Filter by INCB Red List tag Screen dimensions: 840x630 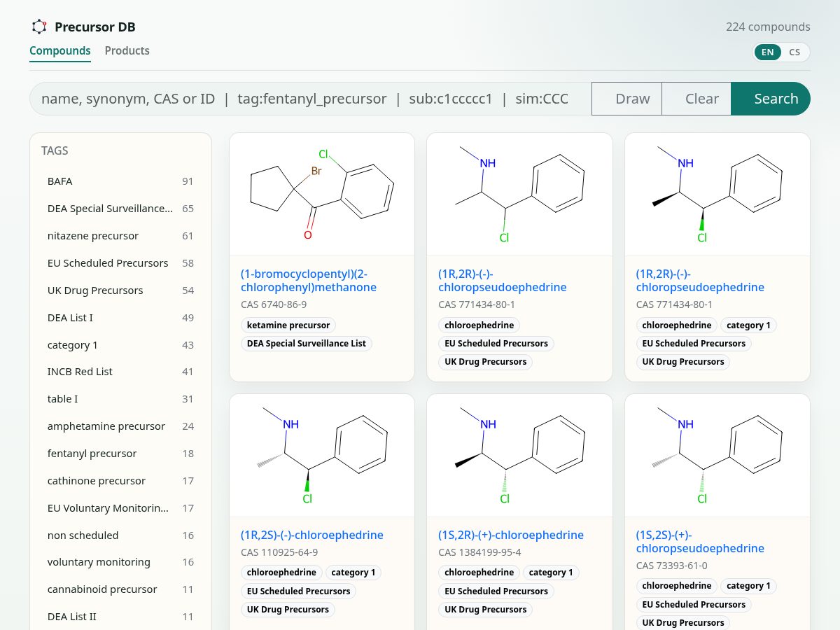(120, 372)
